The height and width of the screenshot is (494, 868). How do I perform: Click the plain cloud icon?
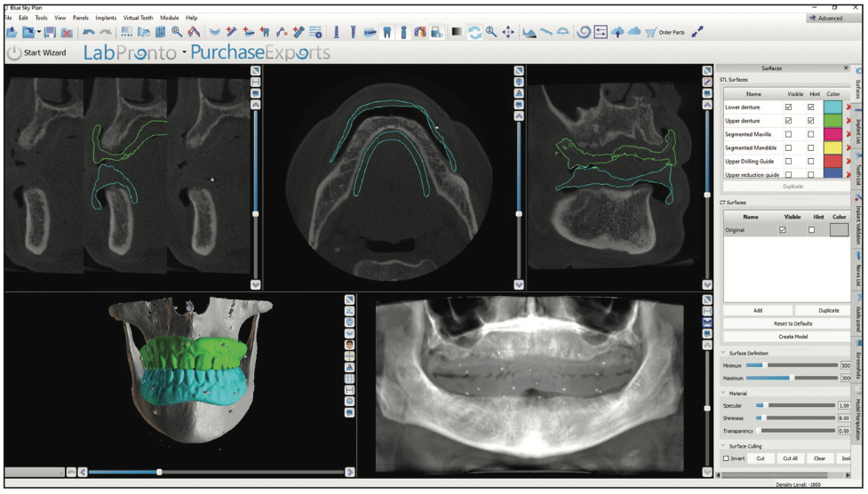(634, 31)
